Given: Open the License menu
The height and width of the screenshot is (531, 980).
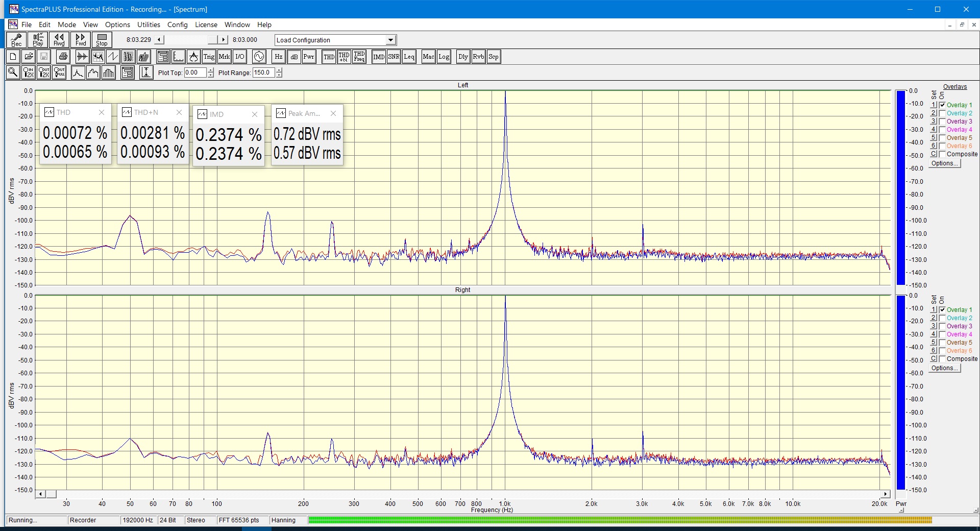Looking at the screenshot, I should click(x=206, y=25).
